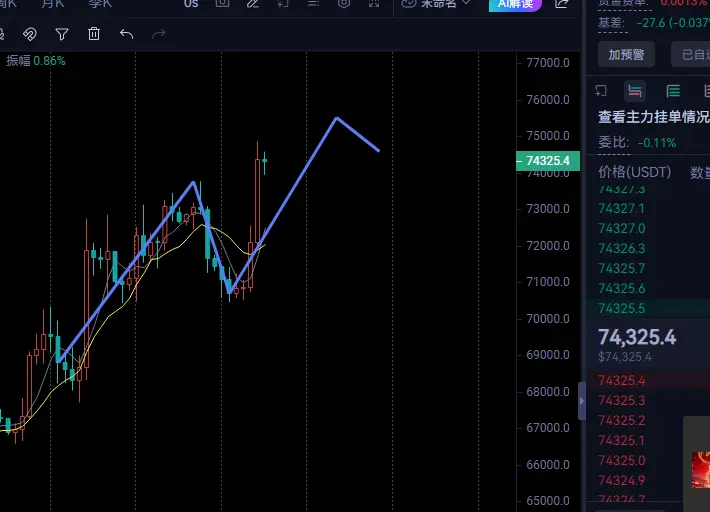The image size is (710, 512).
Task: Select the 74325.7 ask price row
Action: tap(621, 268)
